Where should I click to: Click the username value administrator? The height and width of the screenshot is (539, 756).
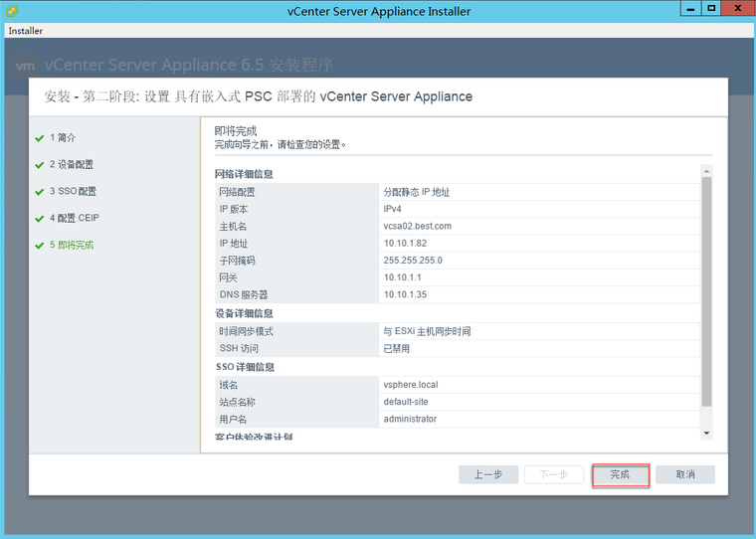tap(410, 419)
